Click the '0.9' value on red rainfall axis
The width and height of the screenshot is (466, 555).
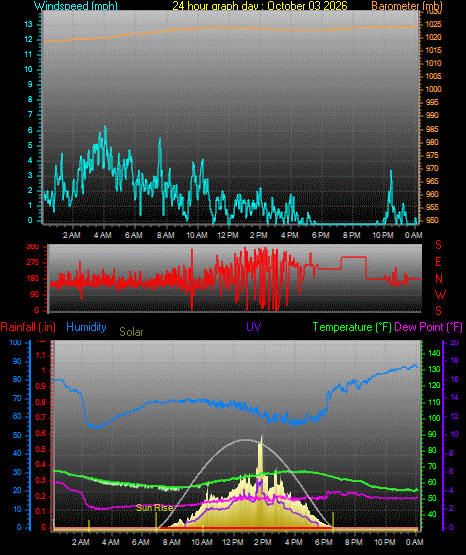(41, 386)
